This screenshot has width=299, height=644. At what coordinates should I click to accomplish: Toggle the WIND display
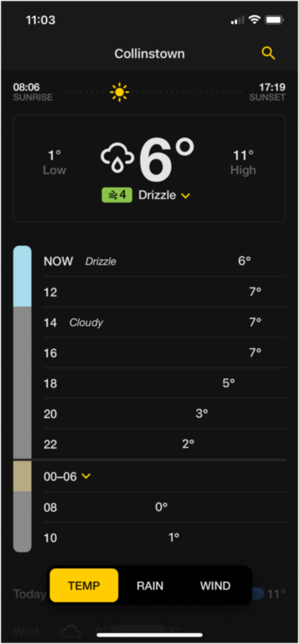pos(215,586)
